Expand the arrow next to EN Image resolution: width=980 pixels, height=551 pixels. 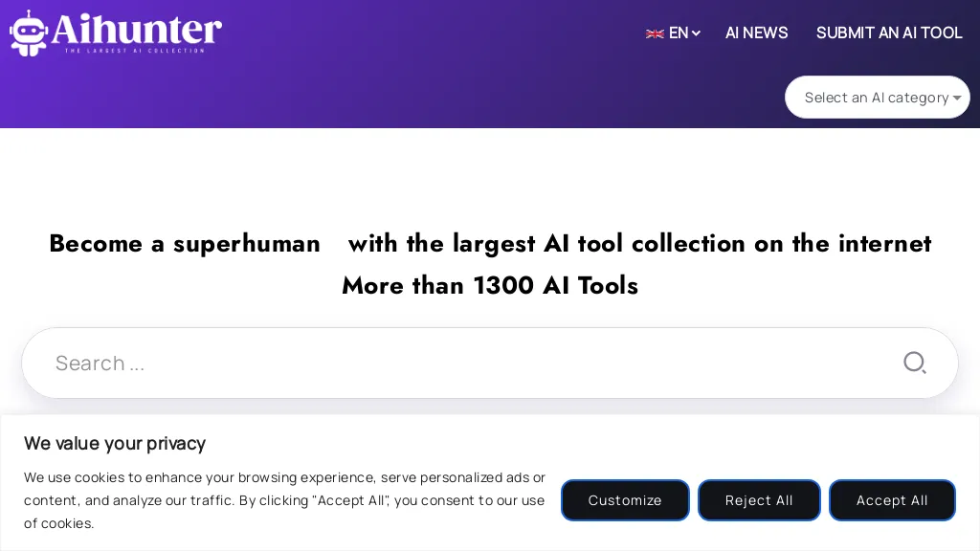coord(696,33)
